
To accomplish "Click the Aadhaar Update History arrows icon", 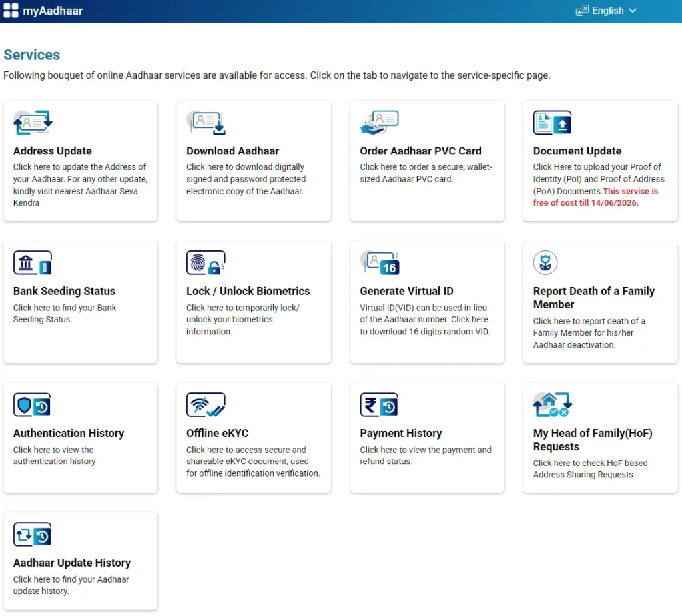I will (x=32, y=535).
